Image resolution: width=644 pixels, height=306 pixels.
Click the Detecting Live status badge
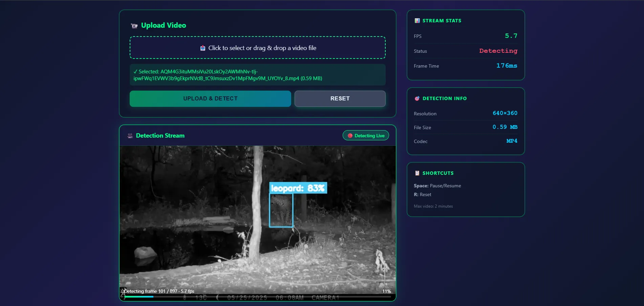coord(366,136)
